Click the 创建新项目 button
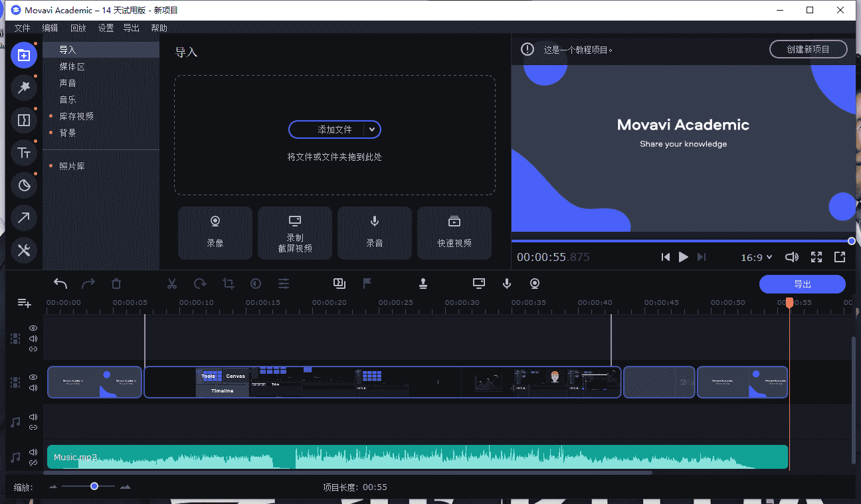This screenshot has width=861, height=504. pyautogui.click(x=808, y=49)
